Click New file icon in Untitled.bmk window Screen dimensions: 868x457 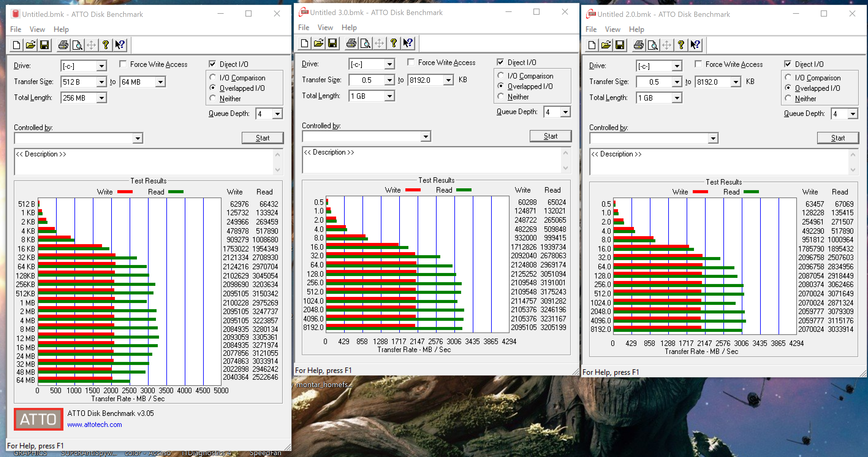point(17,45)
